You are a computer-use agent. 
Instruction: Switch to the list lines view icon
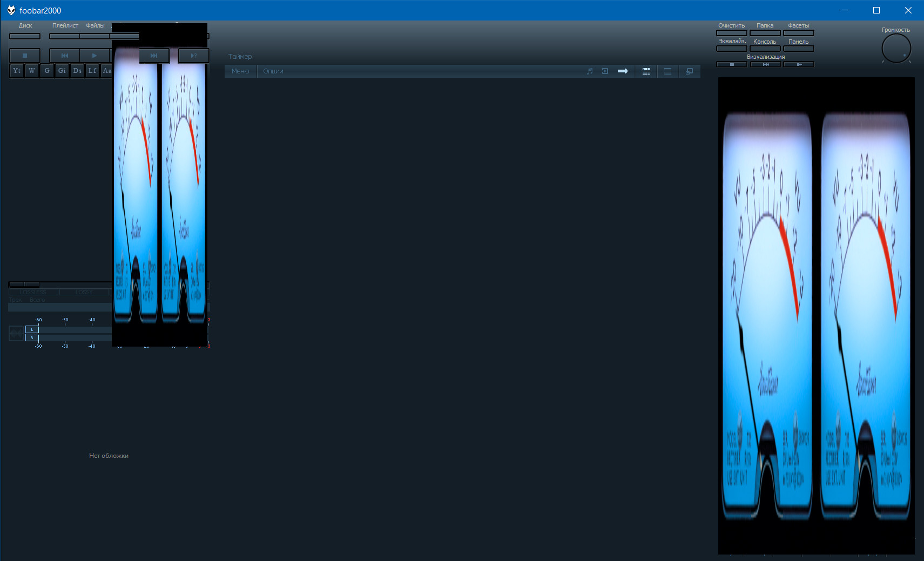668,71
